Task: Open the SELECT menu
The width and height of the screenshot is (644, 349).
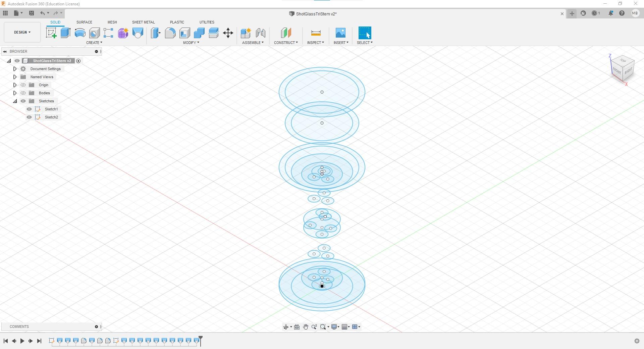Action: [365, 43]
